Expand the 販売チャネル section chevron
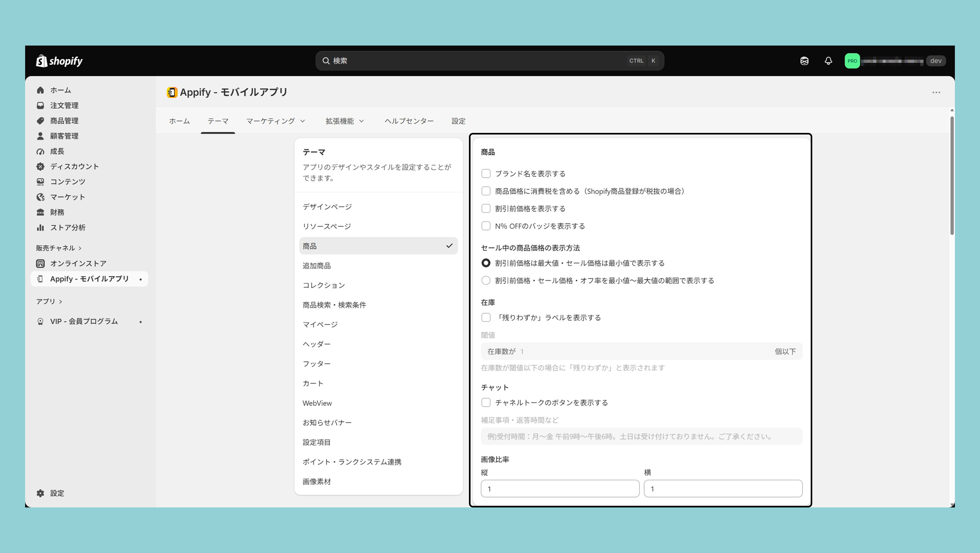 click(80, 248)
